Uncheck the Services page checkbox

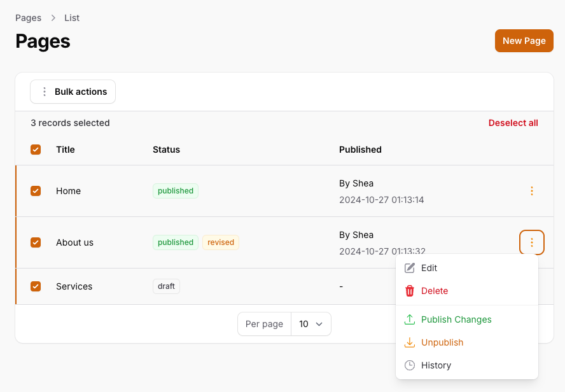tap(36, 286)
